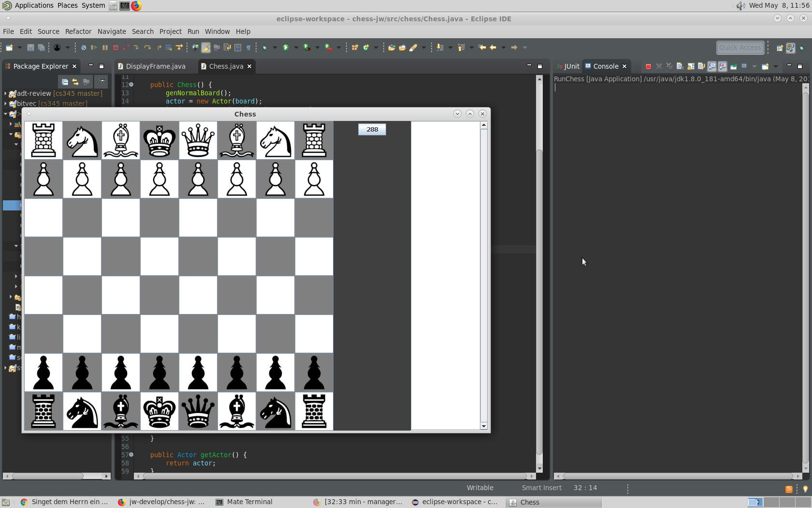Collapse All in Package Explorer

click(65, 82)
